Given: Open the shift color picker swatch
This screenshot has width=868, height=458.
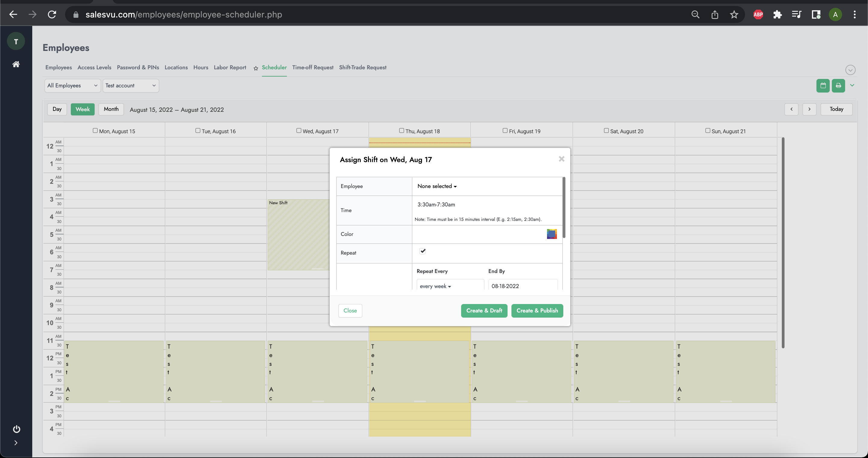Looking at the screenshot, I should click(x=552, y=234).
